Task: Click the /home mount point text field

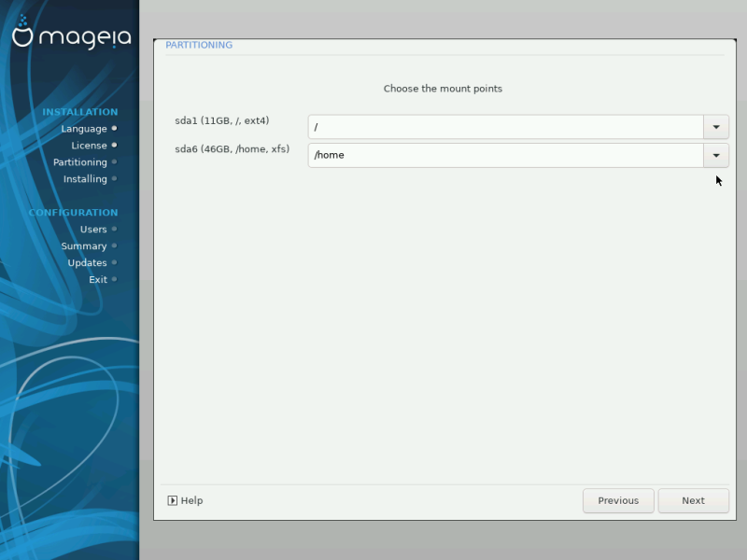Action: (x=506, y=155)
